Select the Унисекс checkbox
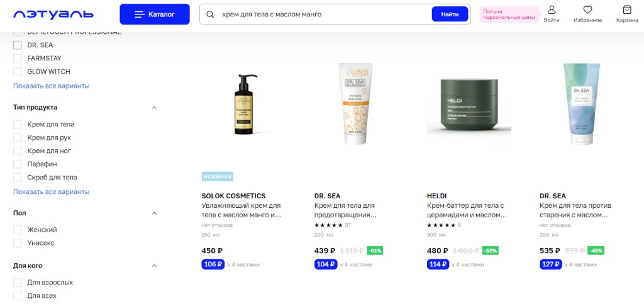The image size is (644, 306). [x=18, y=243]
